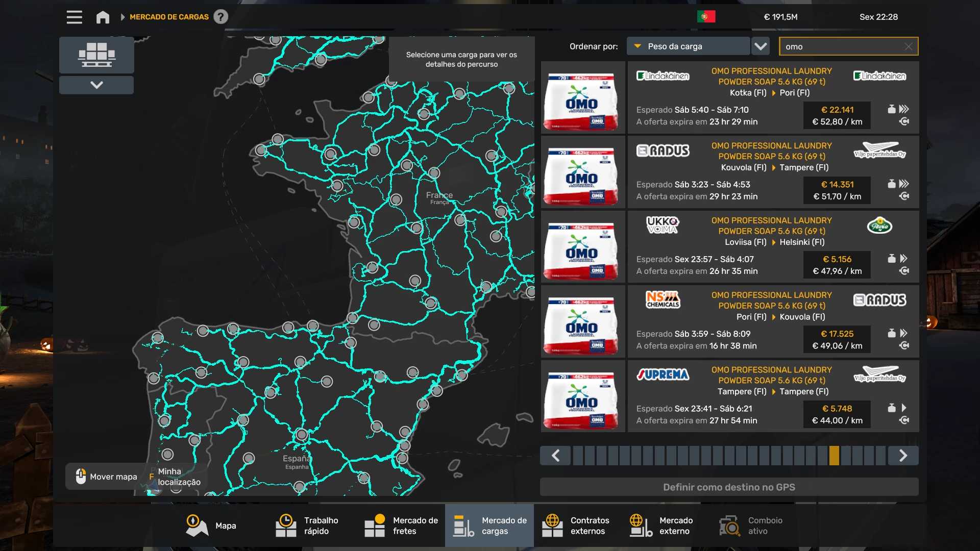Open the Contratos externos globe icon
Image resolution: width=980 pixels, height=551 pixels.
[x=552, y=525]
